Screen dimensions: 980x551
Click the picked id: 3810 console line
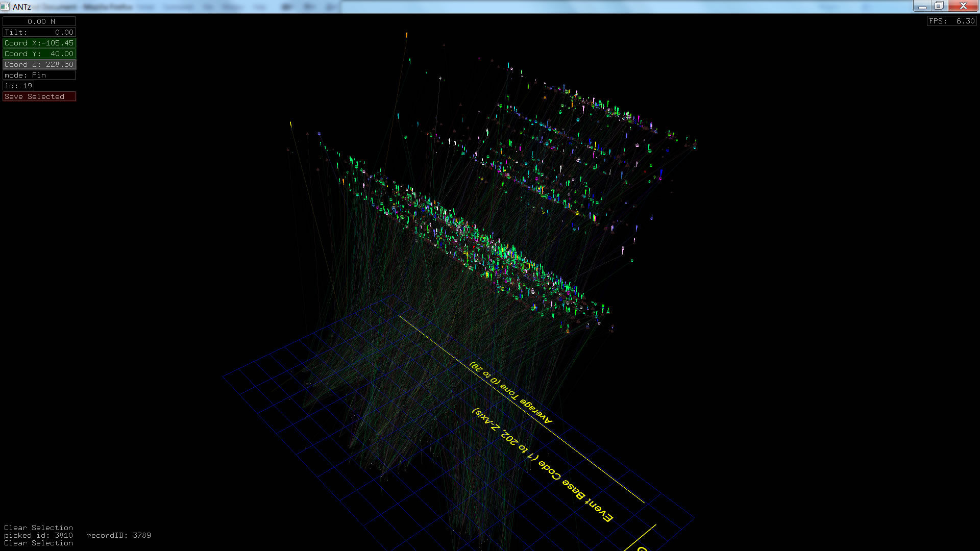[x=38, y=535]
